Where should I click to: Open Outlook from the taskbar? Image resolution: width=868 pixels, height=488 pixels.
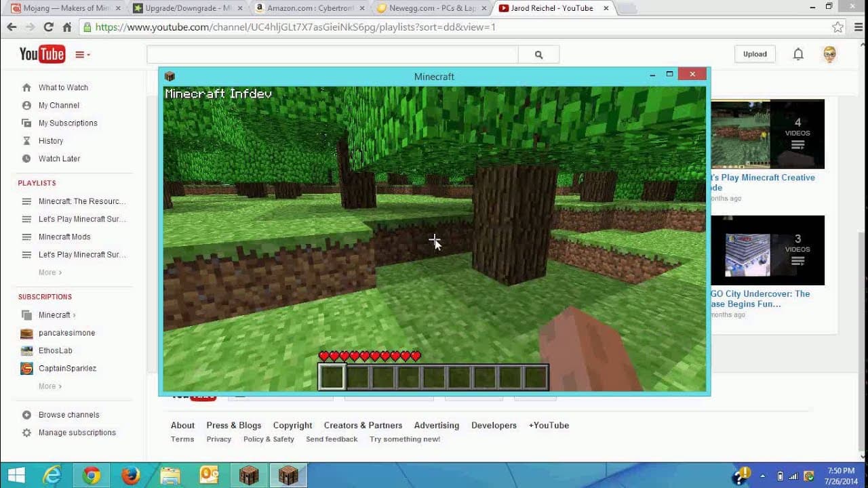pos(209,475)
